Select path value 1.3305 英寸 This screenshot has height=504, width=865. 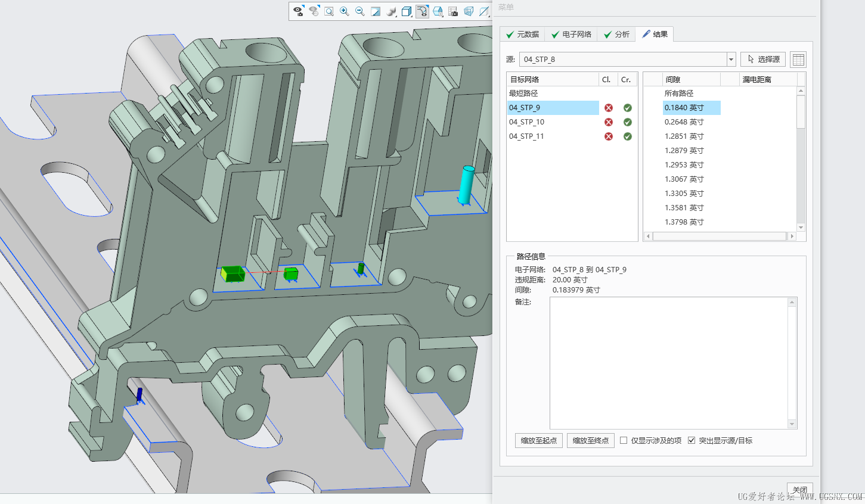684,194
